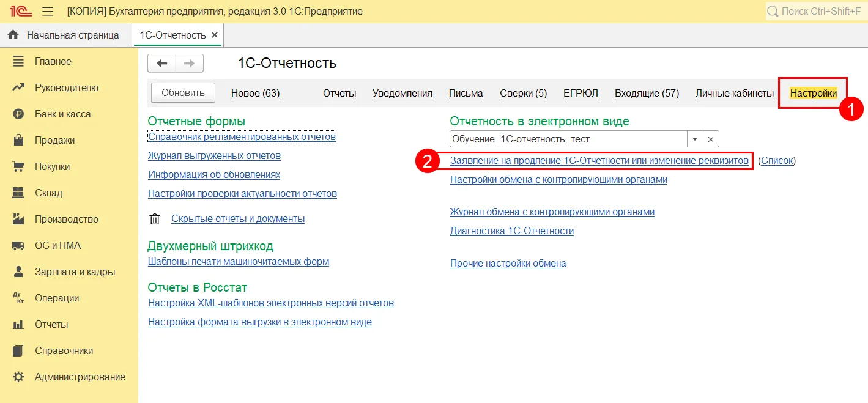Open Администрирование gear icon

(x=18, y=377)
